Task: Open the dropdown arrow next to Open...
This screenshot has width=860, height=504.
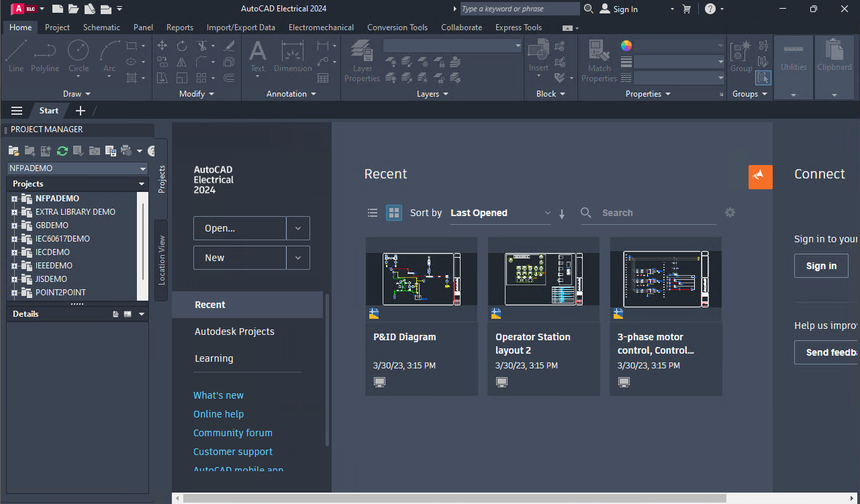Action: tap(298, 228)
